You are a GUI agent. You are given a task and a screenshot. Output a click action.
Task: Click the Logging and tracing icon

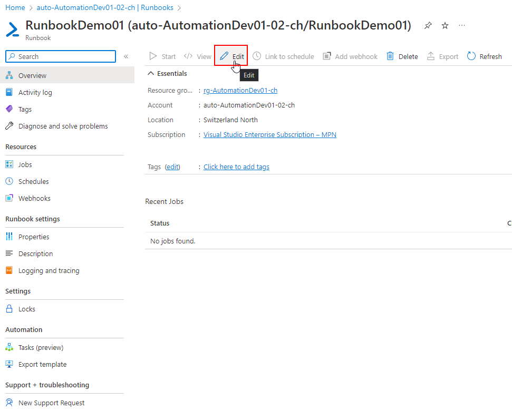click(9, 270)
